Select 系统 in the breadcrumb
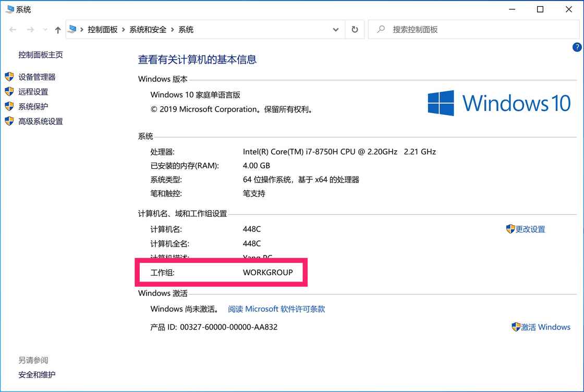584x392 pixels. tap(186, 29)
